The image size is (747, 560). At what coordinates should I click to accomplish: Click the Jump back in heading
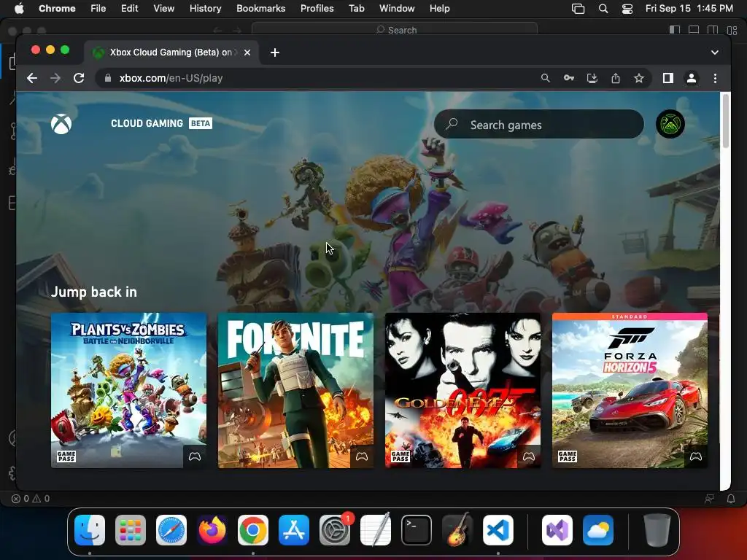(x=94, y=292)
